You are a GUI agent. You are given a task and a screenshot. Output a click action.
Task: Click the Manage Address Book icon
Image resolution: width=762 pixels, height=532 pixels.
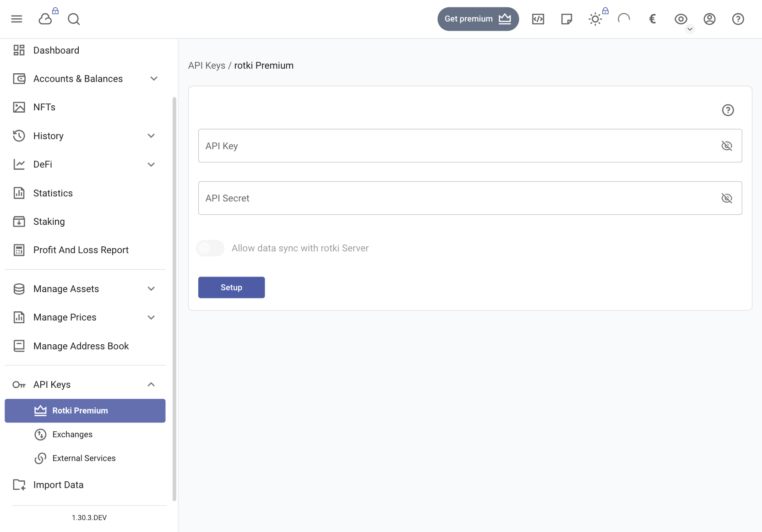point(19,346)
